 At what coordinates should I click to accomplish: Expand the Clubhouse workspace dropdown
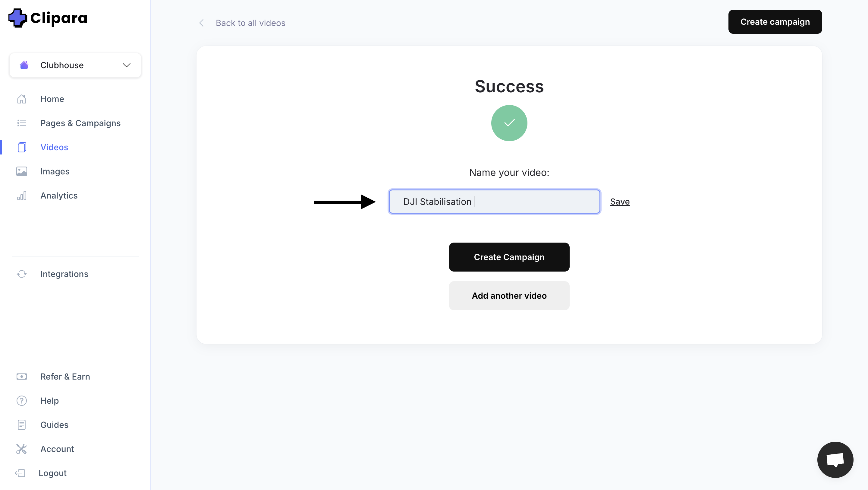(x=75, y=65)
